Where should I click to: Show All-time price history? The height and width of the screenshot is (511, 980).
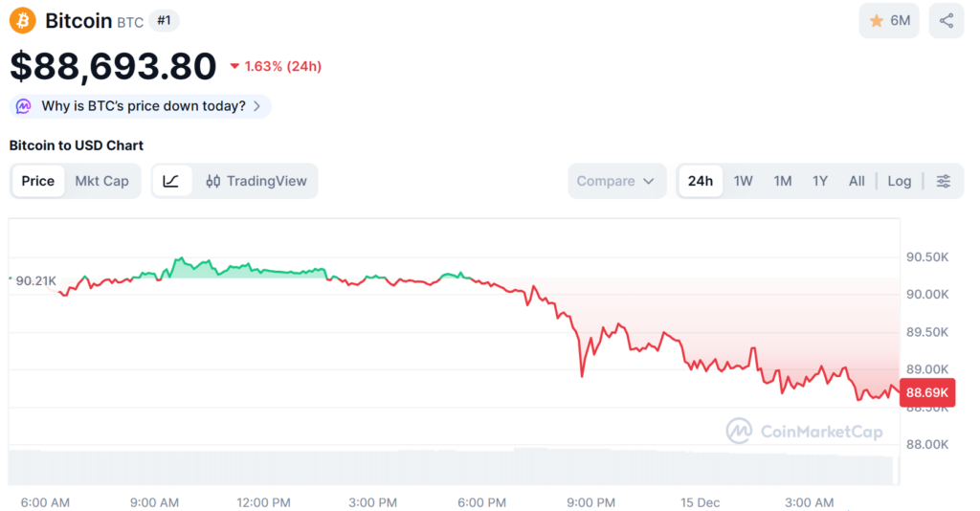point(857,181)
